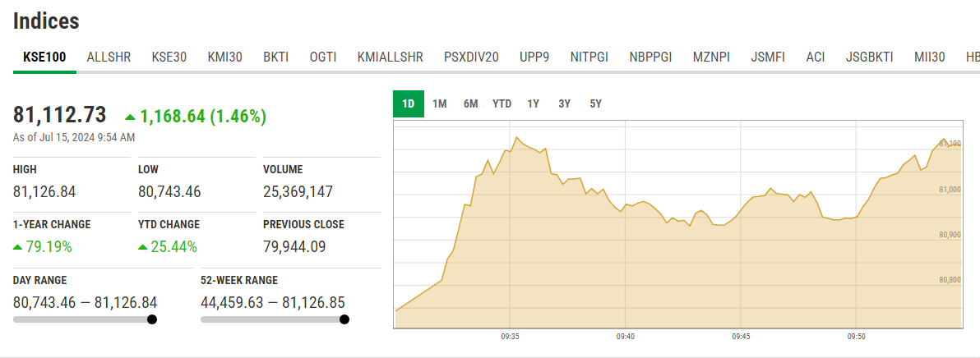Click the timestamp As of Jul 15, 2024
The image size is (980, 358).
pyautogui.click(x=74, y=137)
